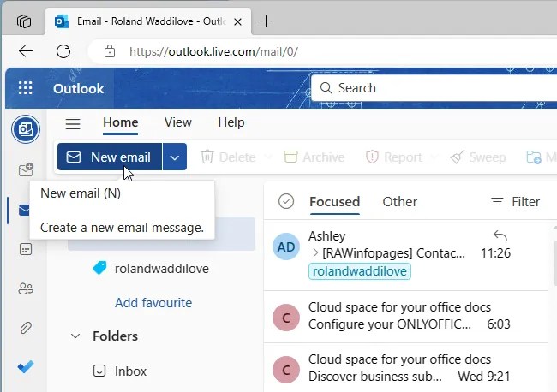This screenshot has width=557, height=392.
Task: Toggle the select all messages circle
Action: tap(286, 201)
